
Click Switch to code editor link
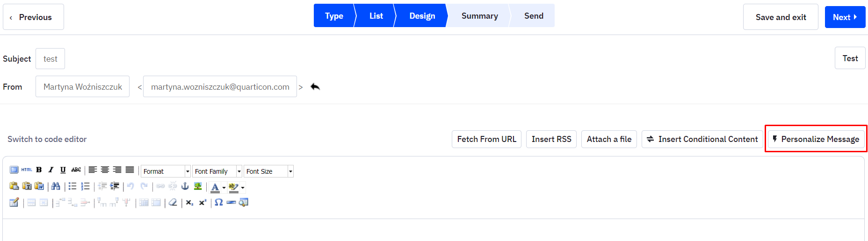(47, 139)
